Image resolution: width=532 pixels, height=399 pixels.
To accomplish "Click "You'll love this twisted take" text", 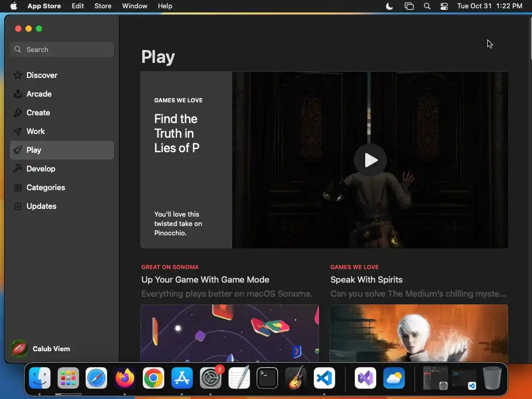I will coord(178,223).
